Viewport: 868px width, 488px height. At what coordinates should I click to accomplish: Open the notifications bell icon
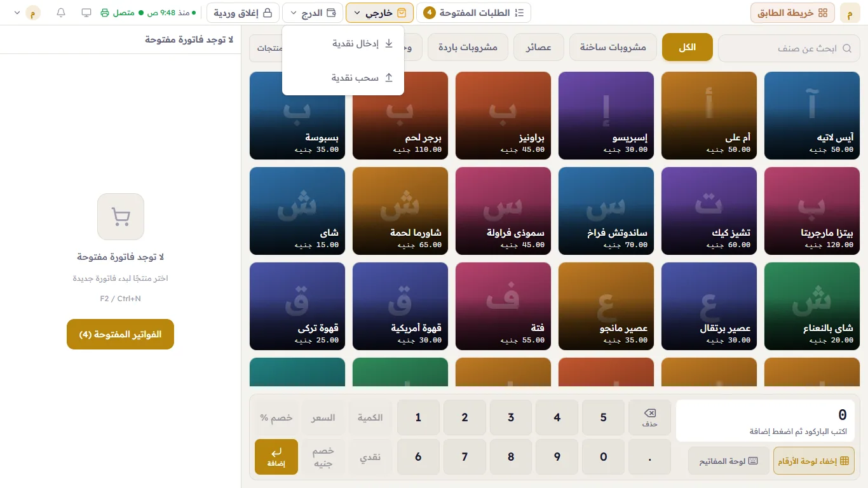[x=61, y=13]
